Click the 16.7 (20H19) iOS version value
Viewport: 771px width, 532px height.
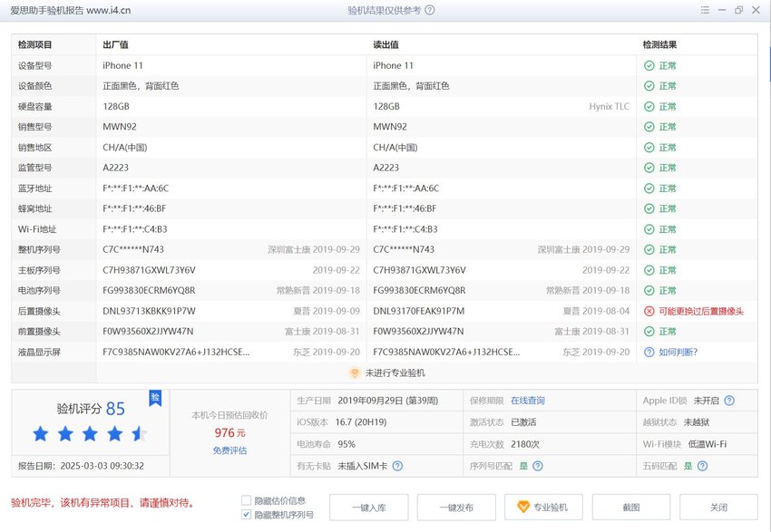click(361, 422)
